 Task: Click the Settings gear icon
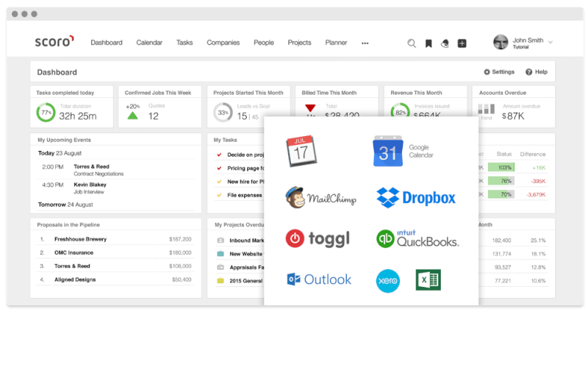point(487,71)
